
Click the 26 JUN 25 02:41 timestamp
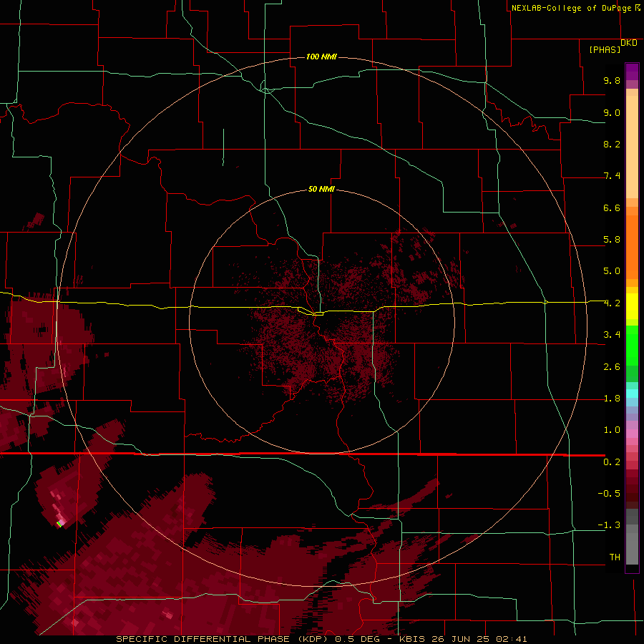[481, 639]
